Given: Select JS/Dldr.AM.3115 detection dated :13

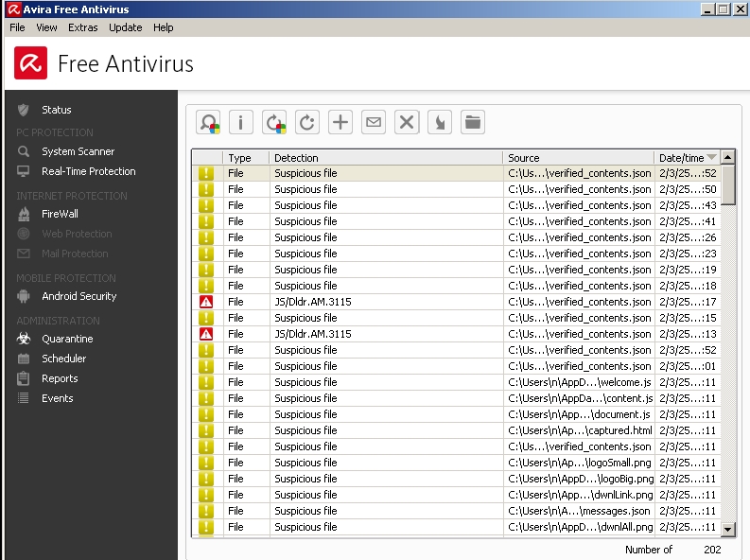Looking at the screenshot, I should point(456,334).
